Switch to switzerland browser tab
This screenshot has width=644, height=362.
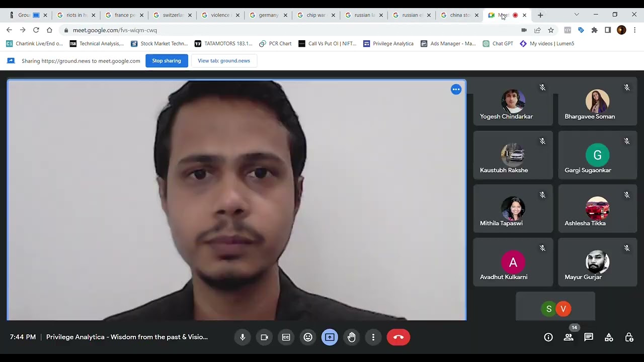[172, 15]
